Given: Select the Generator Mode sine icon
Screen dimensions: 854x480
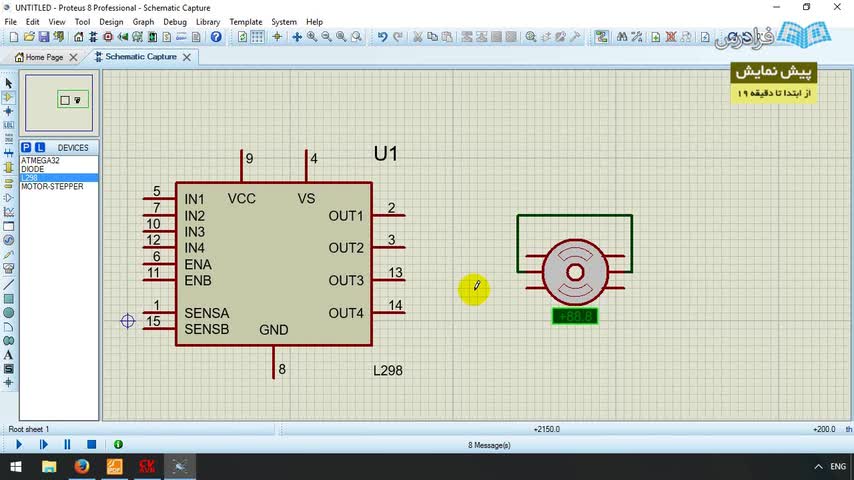Looking at the screenshot, I should pos(8,240).
